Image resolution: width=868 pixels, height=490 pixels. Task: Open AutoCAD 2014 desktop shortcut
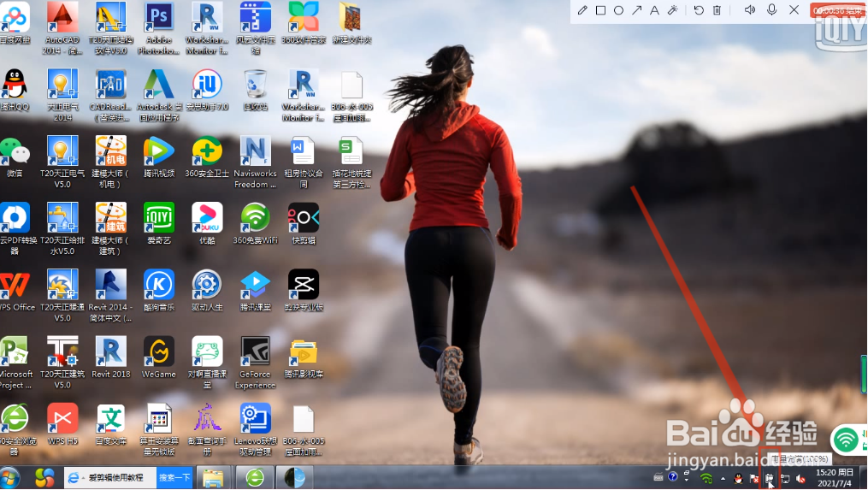(62, 27)
